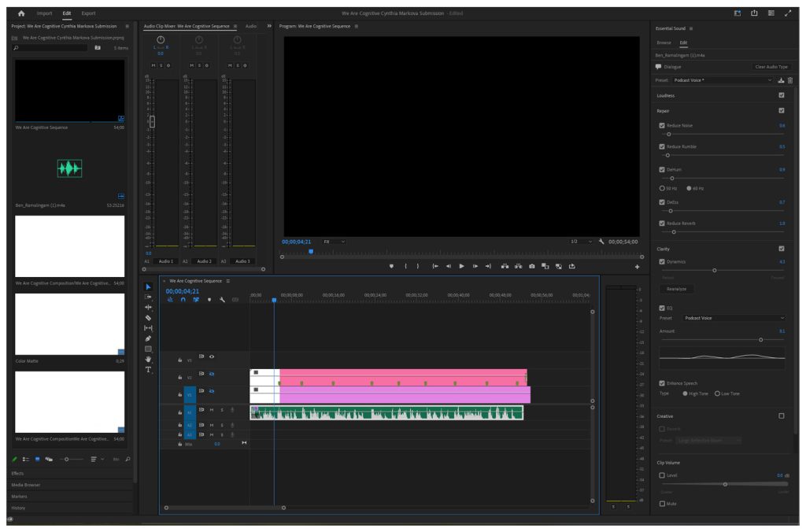806x532 pixels.
Task: Select the Razor tool in the timeline toolbar
Action: pyautogui.click(x=149, y=318)
